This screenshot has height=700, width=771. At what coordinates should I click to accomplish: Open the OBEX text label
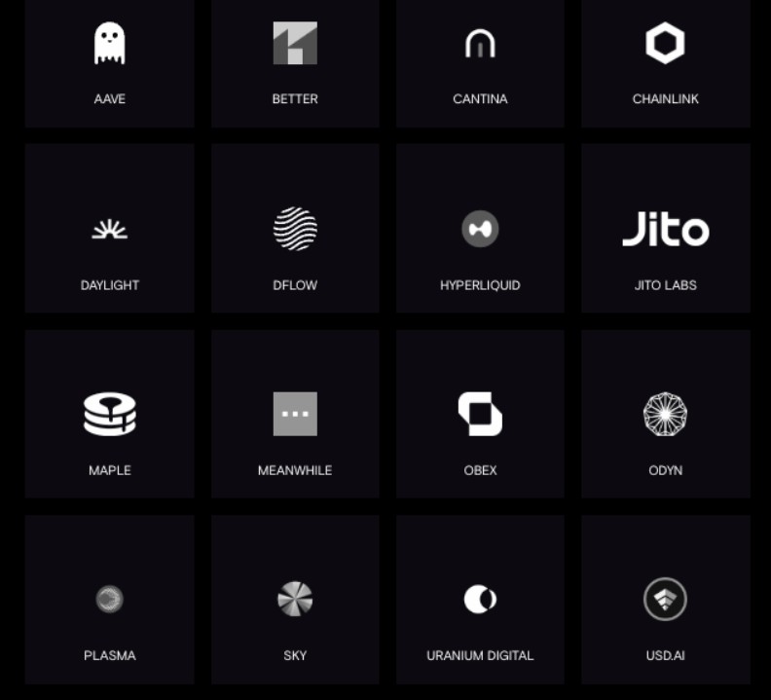click(480, 470)
